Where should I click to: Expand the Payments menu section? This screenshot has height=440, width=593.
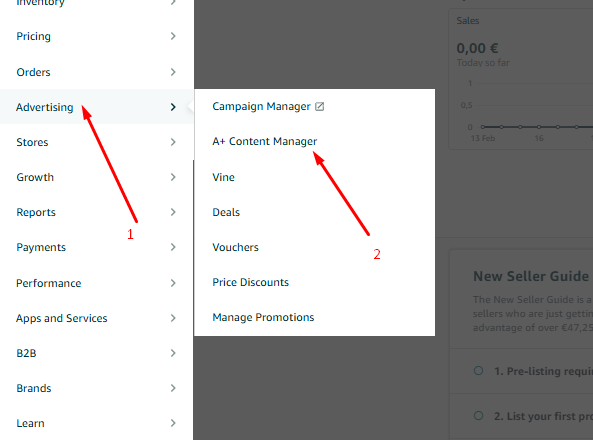pyautogui.click(x=97, y=247)
